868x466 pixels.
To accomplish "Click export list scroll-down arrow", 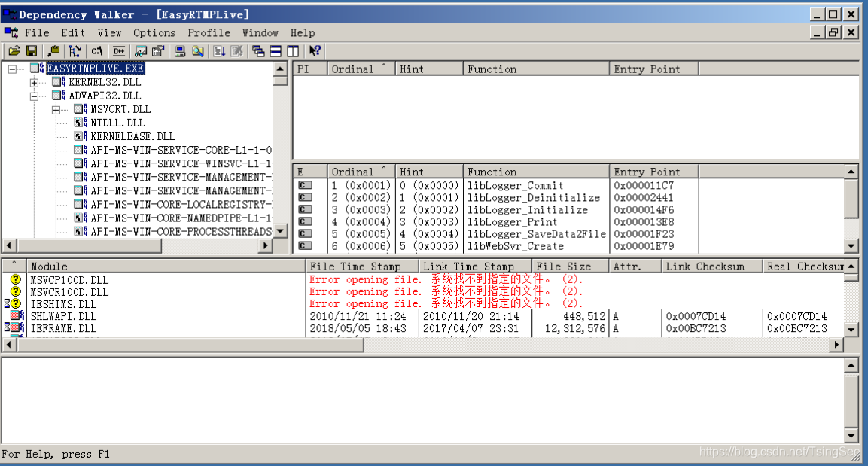I will pos(851,246).
